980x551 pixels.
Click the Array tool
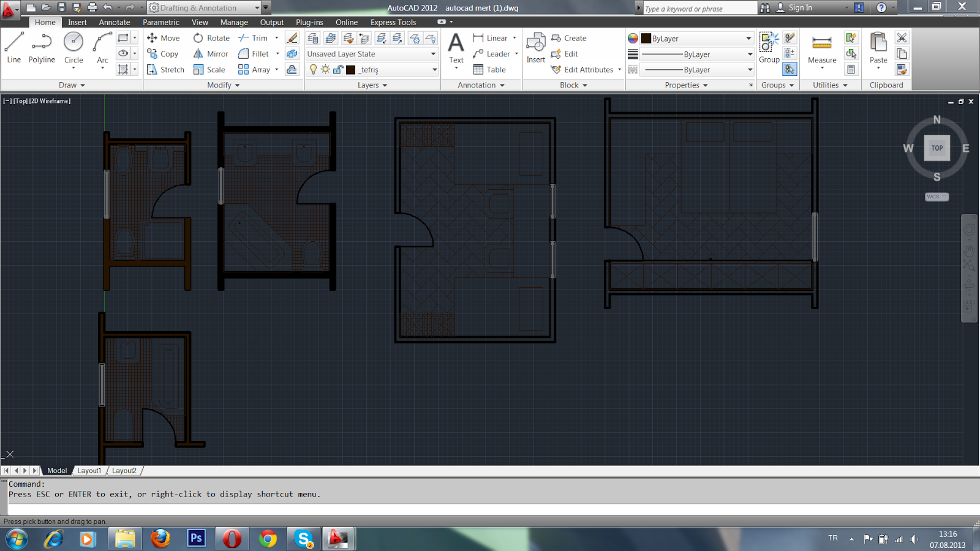click(x=255, y=70)
